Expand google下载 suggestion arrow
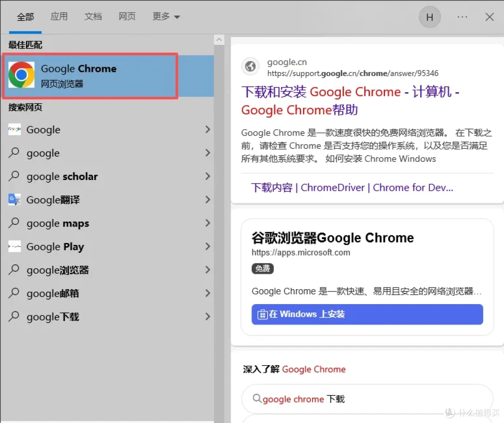504x423 pixels. [208, 317]
